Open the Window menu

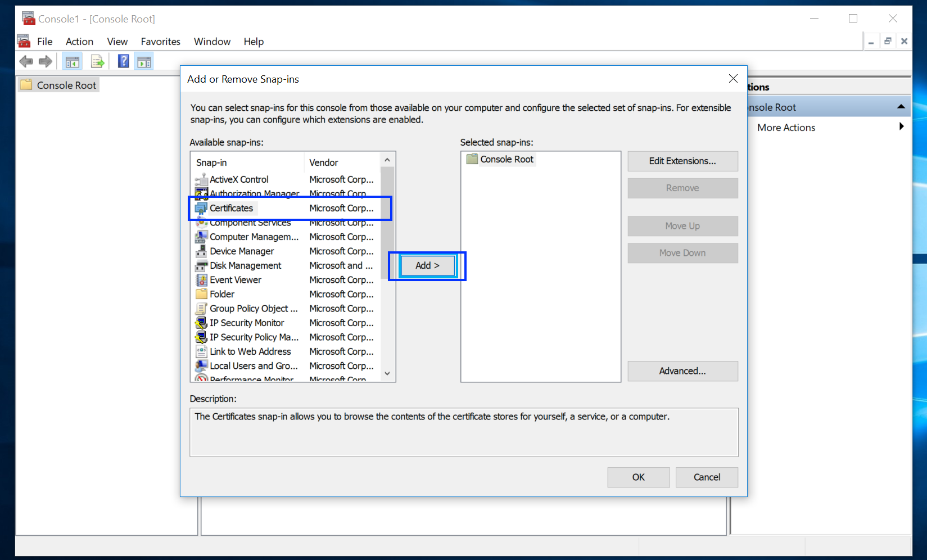tap(212, 41)
